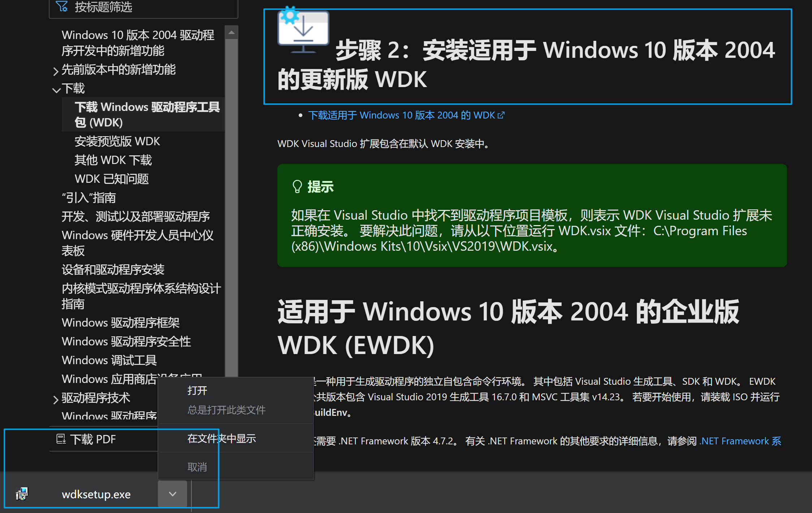812x513 pixels.
Task: Collapse the 下载 tree section
Action: tap(56, 90)
